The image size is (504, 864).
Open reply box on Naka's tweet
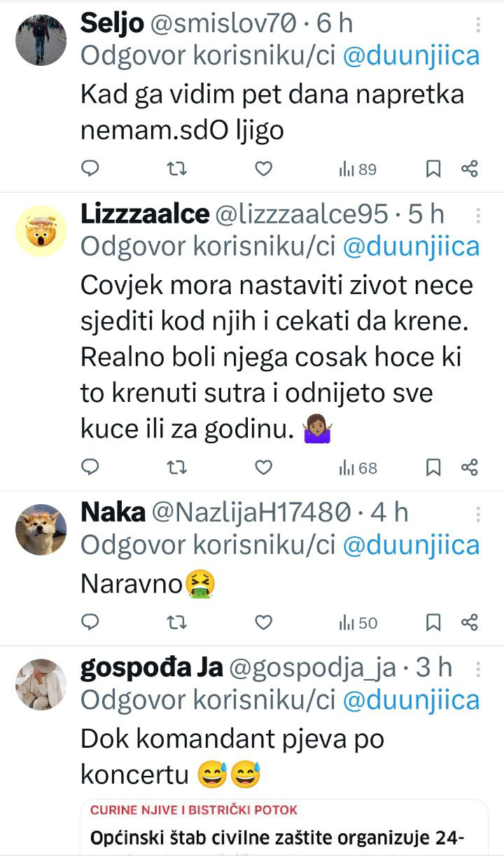point(90,622)
